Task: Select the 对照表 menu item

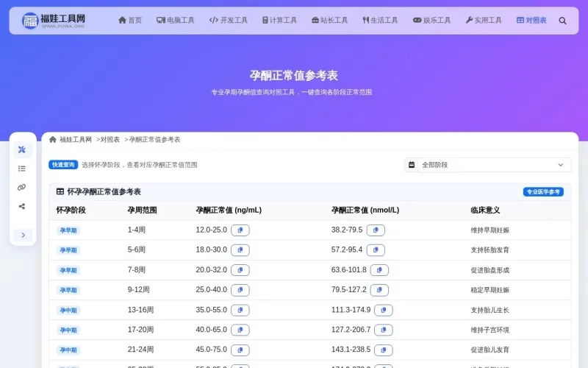Action: click(531, 21)
